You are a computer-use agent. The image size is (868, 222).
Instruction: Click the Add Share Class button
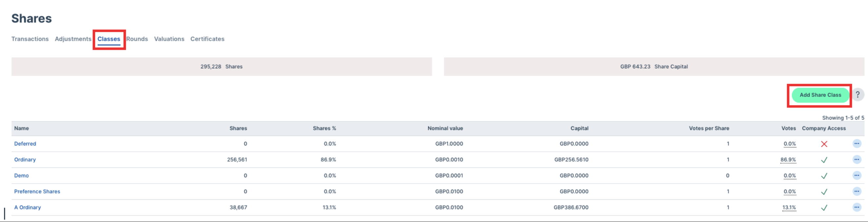pos(820,95)
